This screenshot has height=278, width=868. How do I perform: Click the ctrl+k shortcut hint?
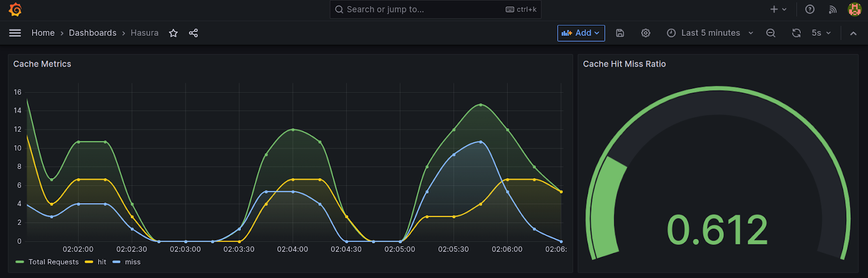(521, 9)
